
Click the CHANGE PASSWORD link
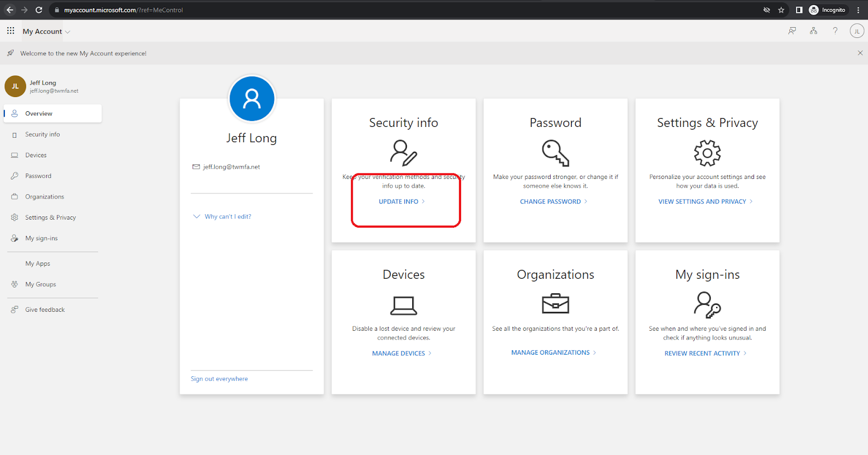554,202
